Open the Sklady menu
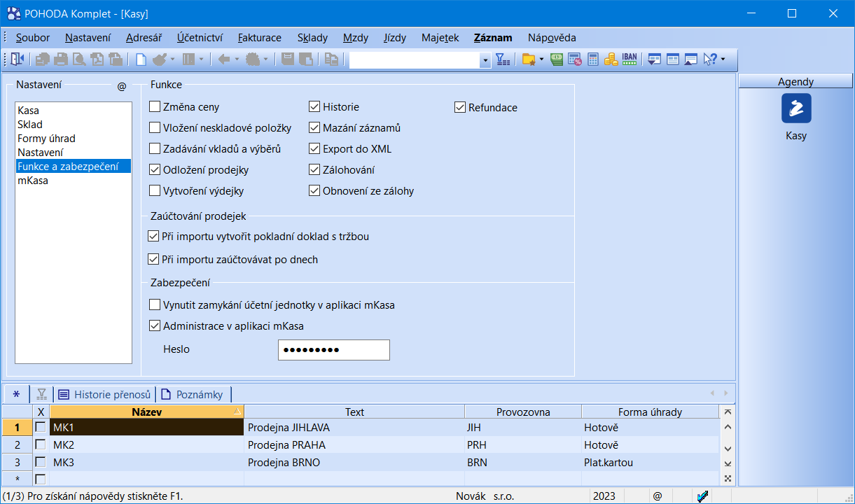This screenshot has height=504, width=855. (x=312, y=38)
